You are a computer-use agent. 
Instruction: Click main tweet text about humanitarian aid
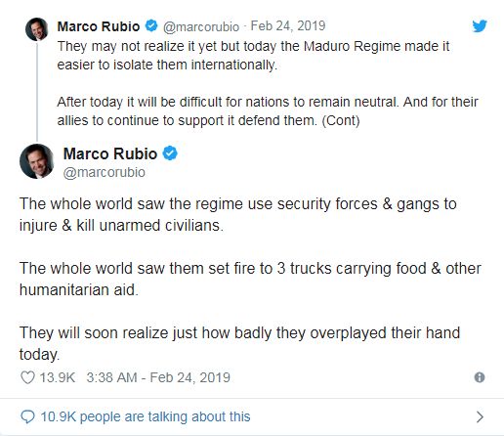[x=250, y=279]
